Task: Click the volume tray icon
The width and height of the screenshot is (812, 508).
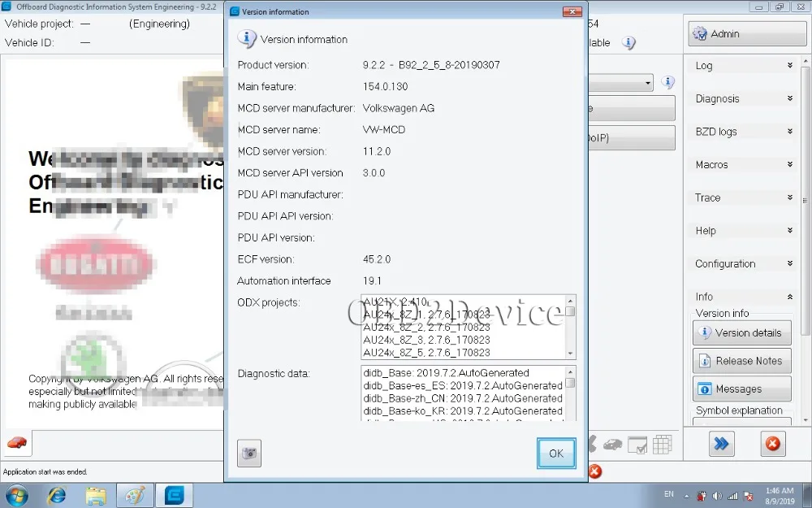Action: coord(717,496)
